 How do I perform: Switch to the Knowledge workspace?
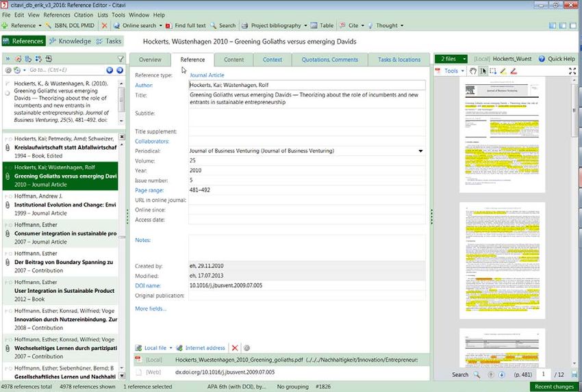(70, 41)
